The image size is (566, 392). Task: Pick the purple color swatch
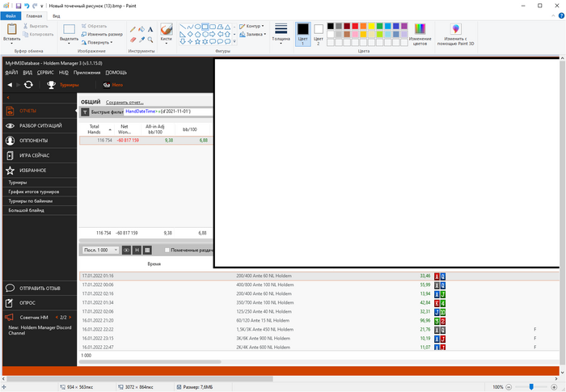pyautogui.click(x=404, y=26)
